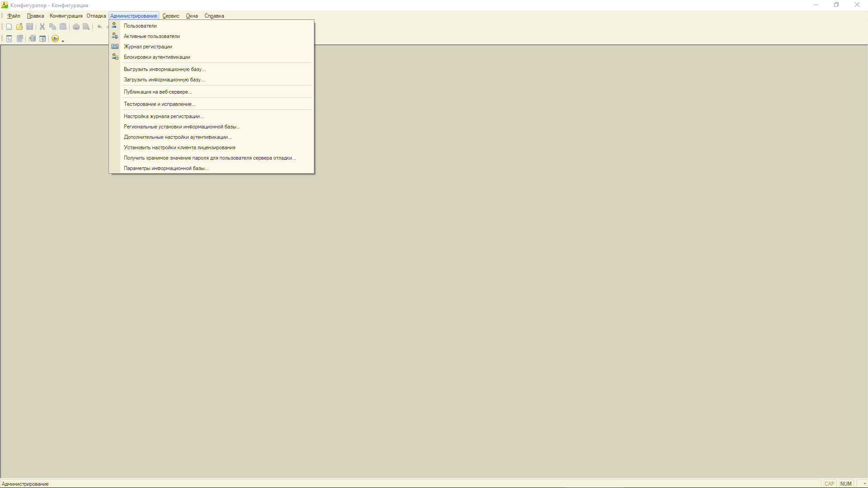Screen dimensions: 868x488
Task: Choose Получить хранимое значение пароля item
Action: (212, 158)
